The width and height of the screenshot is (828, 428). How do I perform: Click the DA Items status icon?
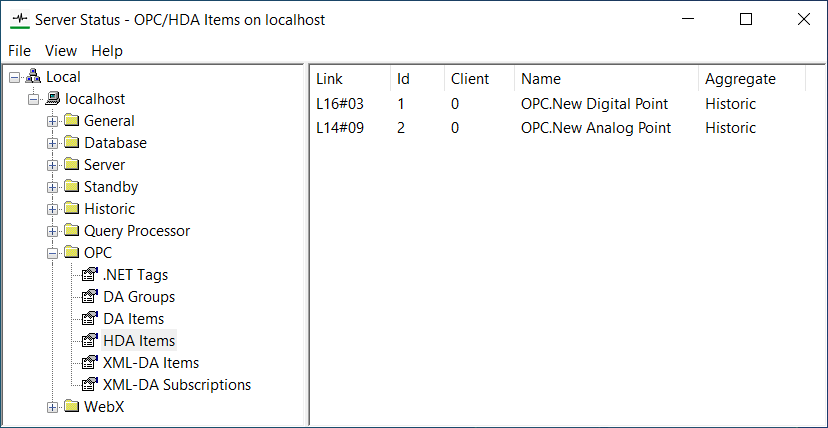point(90,319)
